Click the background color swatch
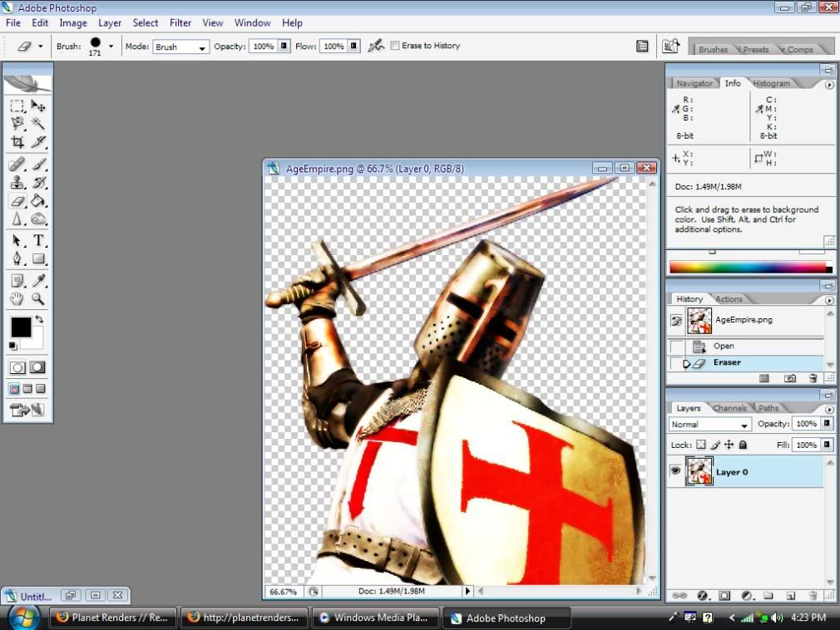Image resolution: width=840 pixels, height=630 pixels. 36,342
